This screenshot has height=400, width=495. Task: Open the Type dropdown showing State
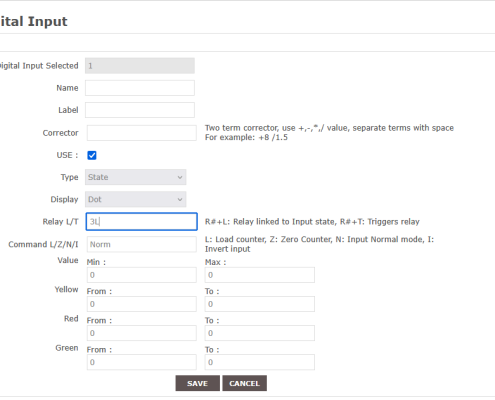click(x=136, y=177)
